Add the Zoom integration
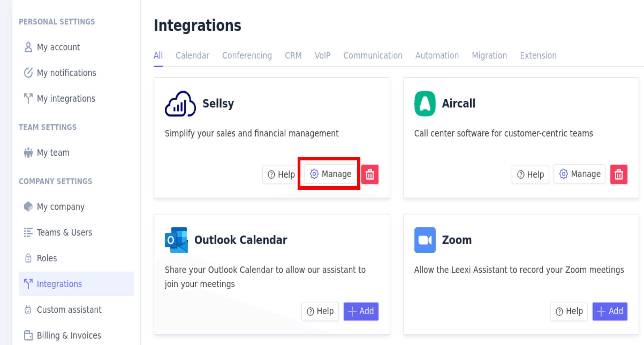Viewport: 644px width, 345px height. (610, 311)
